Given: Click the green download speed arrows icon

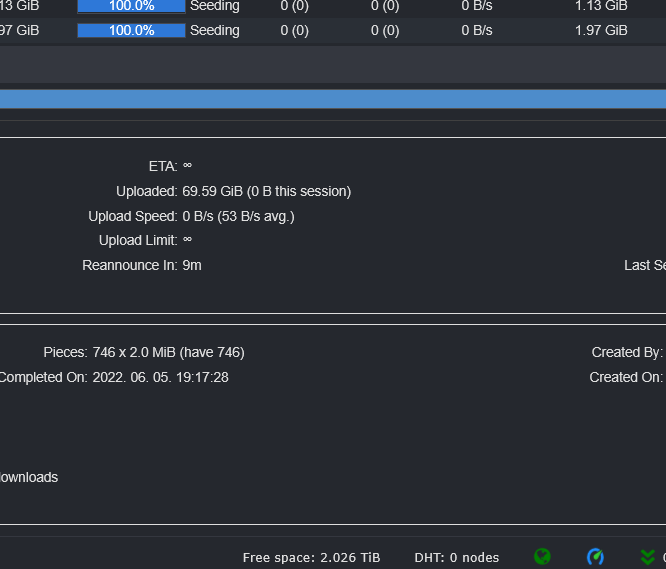Looking at the screenshot, I should pyautogui.click(x=648, y=557).
